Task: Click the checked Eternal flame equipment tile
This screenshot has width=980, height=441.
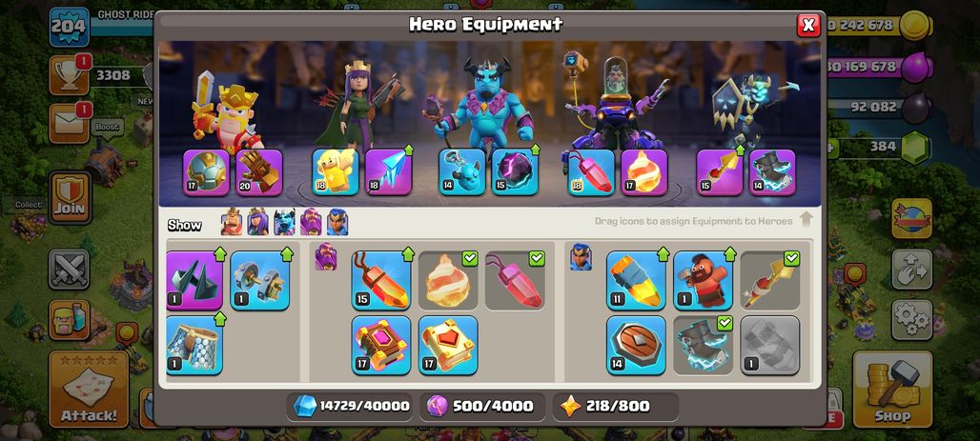Action: 448,280
